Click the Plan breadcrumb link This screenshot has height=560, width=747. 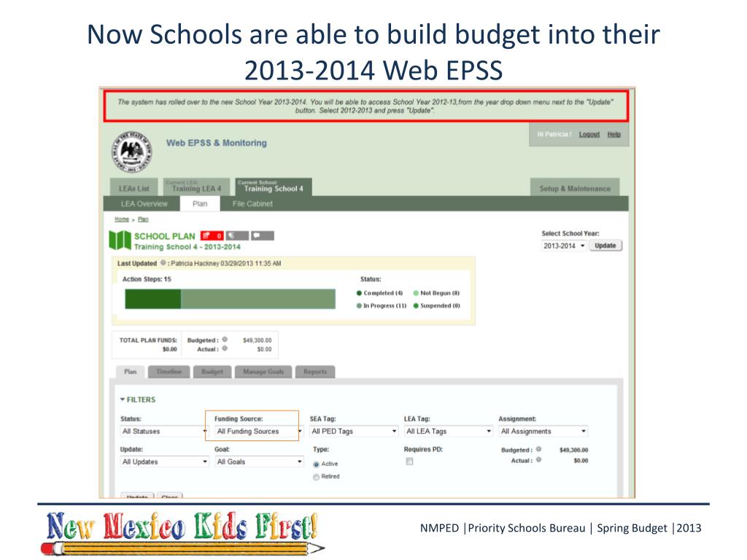[x=144, y=219]
